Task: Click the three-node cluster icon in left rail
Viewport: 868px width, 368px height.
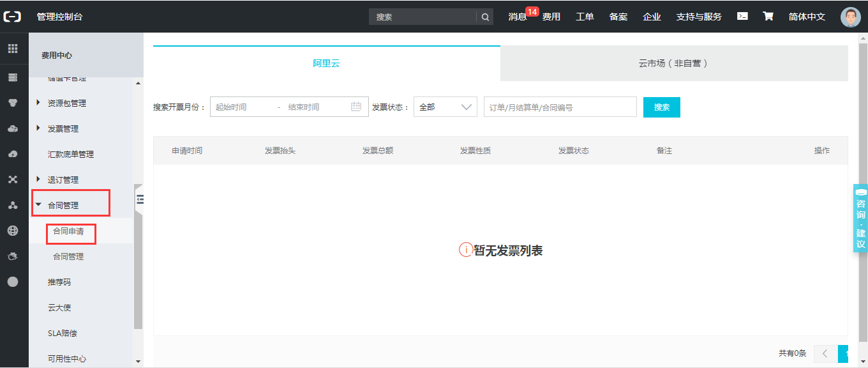Action: pyautogui.click(x=13, y=205)
